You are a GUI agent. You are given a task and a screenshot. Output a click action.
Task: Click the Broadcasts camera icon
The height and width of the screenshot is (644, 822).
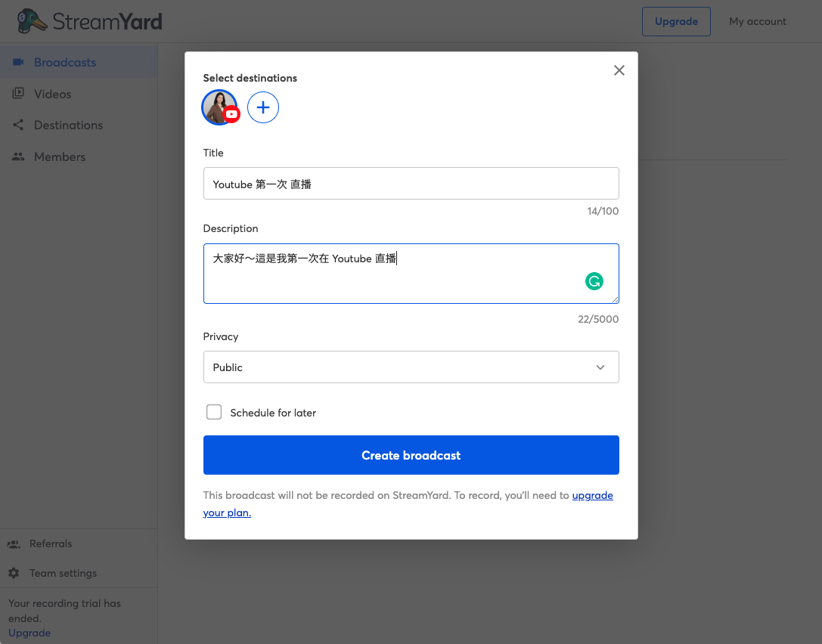tap(18, 62)
